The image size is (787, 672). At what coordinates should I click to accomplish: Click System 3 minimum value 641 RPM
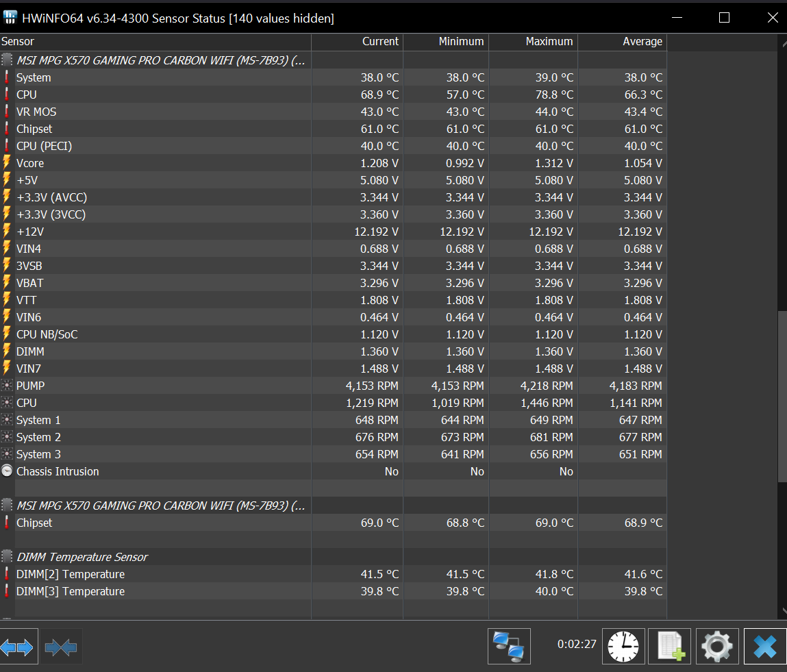(x=462, y=454)
